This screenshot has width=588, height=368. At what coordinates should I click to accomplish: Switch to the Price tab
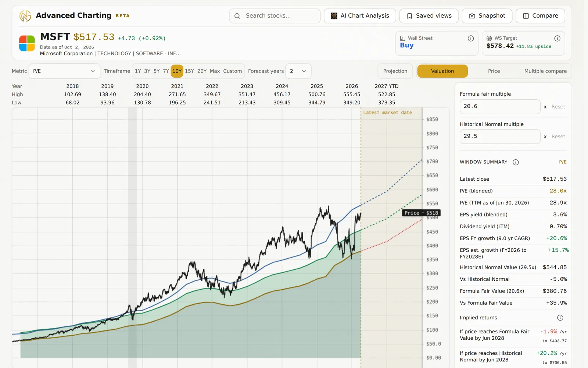click(x=494, y=71)
